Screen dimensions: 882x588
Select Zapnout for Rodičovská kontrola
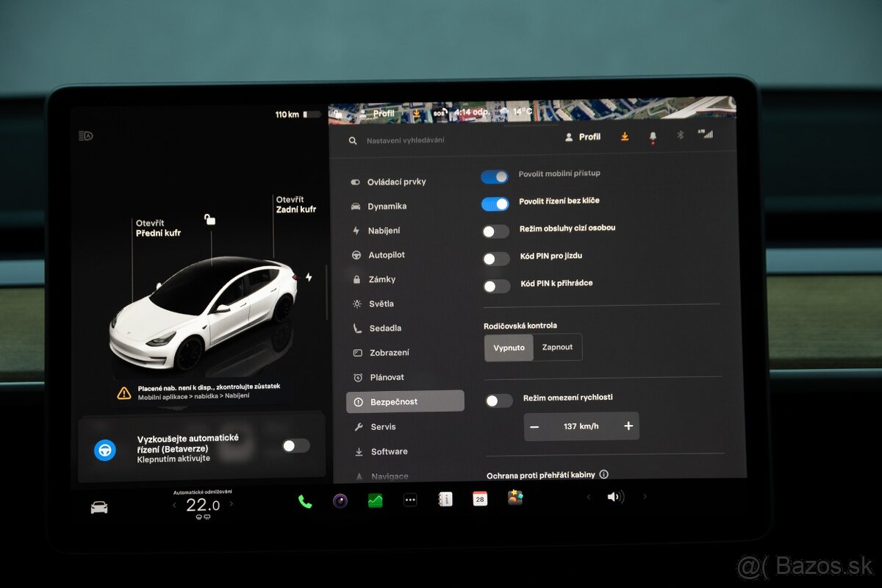[x=557, y=346]
